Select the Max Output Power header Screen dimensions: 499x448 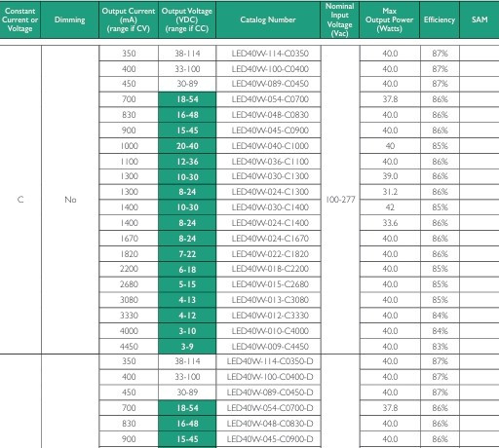pos(390,19)
